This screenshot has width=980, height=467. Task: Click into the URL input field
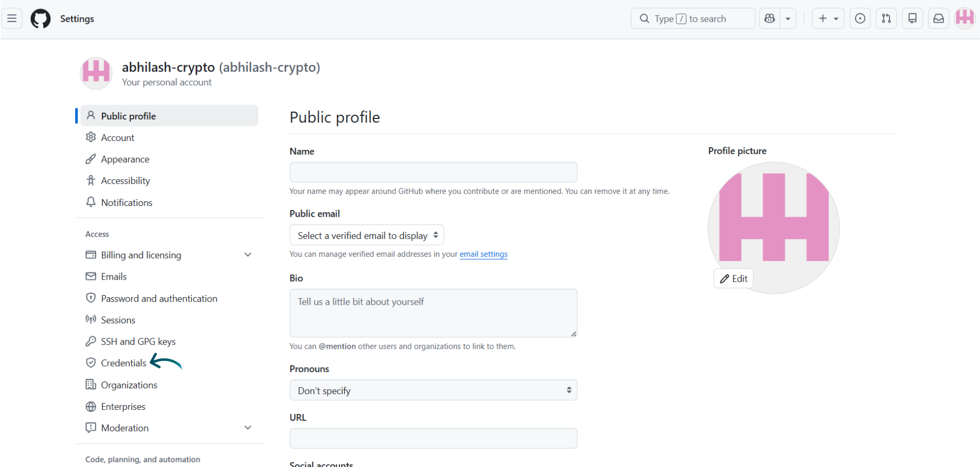(433, 438)
